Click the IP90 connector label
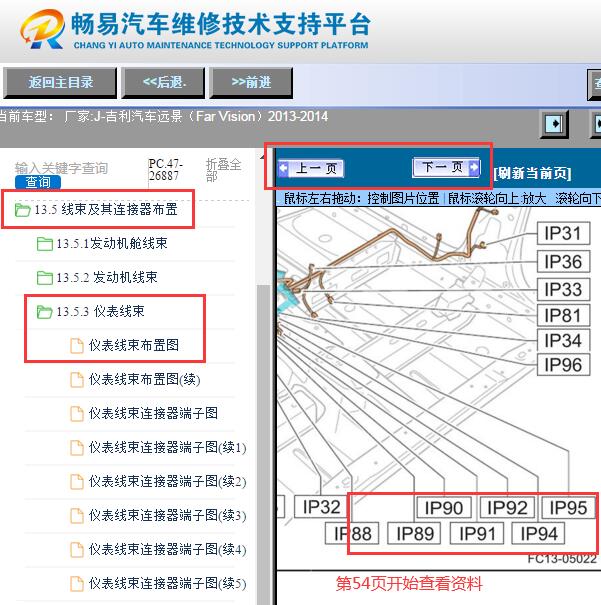This screenshot has width=601, height=605. 444,507
